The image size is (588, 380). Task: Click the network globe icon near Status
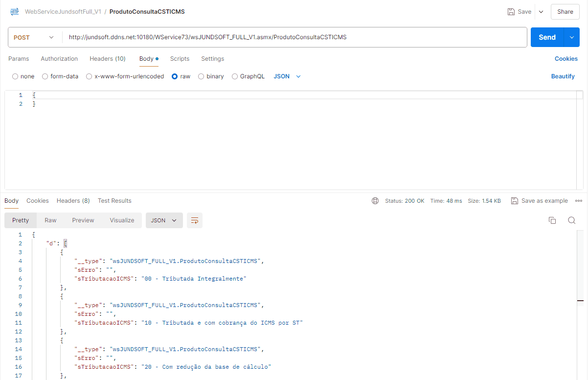[x=375, y=201]
